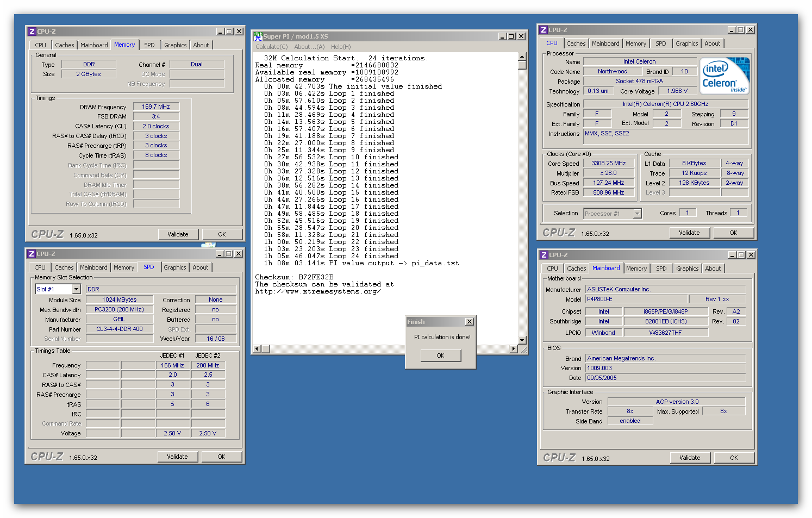The width and height of the screenshot is (812, 518).
Task: Click the Code Name Northwood value
Action: (x=613, y=71)
